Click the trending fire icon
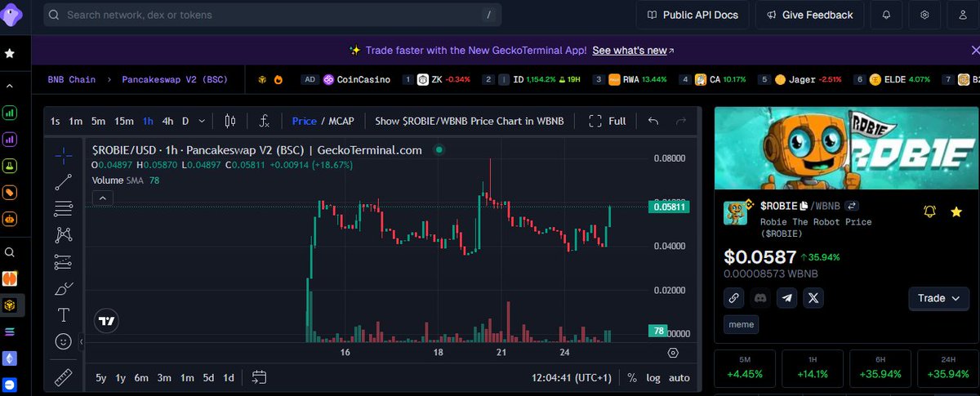Screen dimensions: 980x396 278,79
